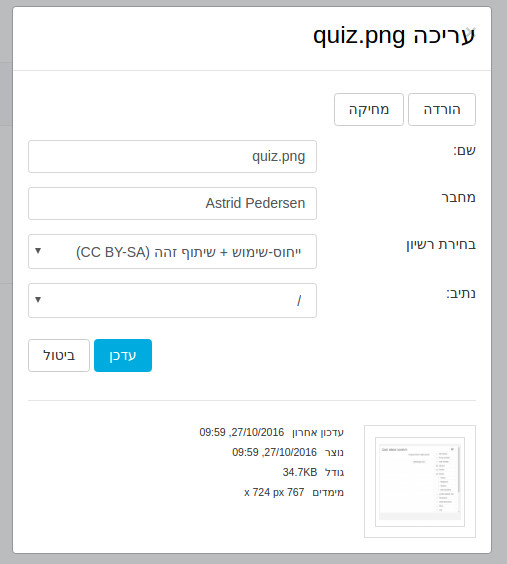The width and height of the screenshot is (507, 564).
Task: Open the CC BY-SA license dropdown
Action: (172, 251)
